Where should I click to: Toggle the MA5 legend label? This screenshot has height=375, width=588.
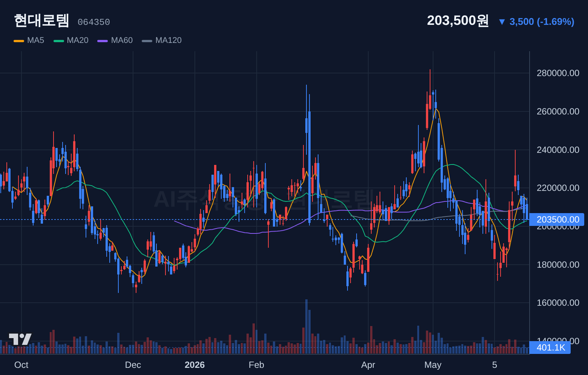(36, 40)
